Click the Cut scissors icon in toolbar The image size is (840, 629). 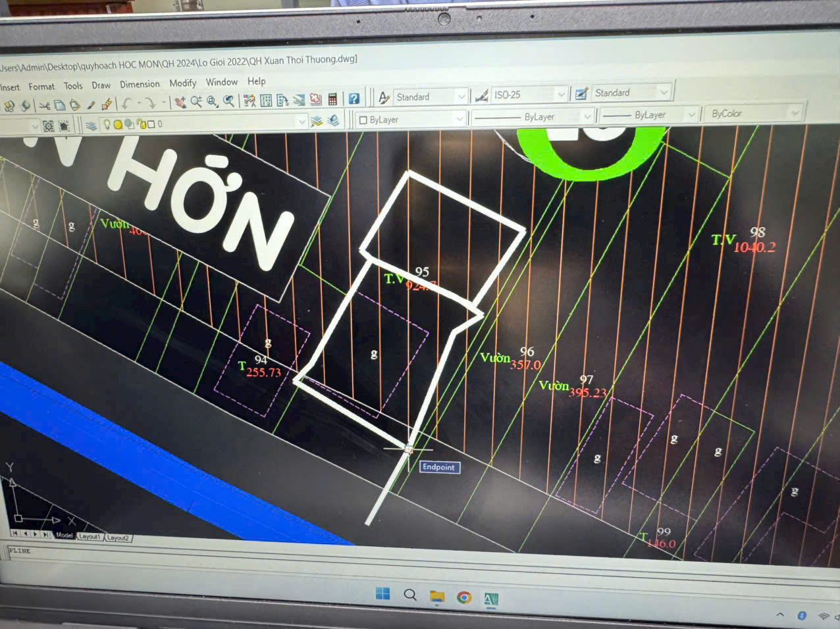coord(44,105)
